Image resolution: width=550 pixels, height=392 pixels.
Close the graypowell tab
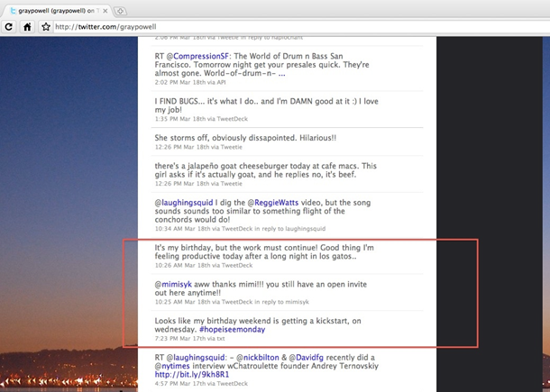105,11
